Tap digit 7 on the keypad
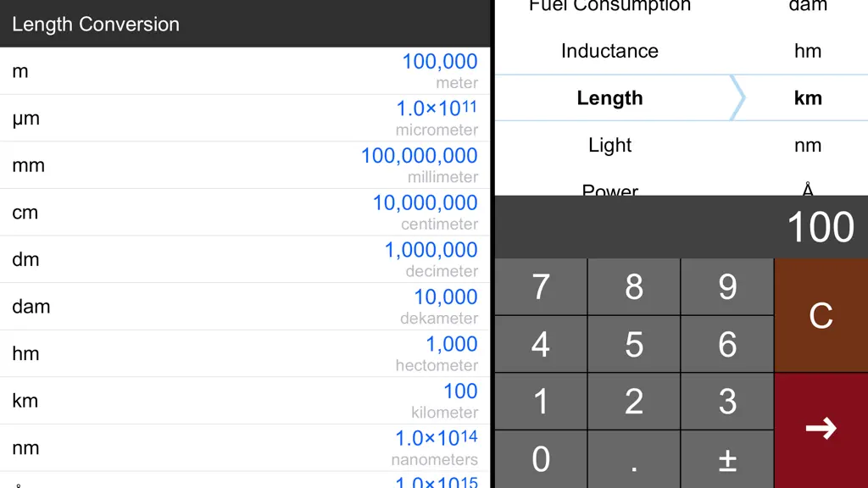This screenshot has width=868, height=488. pos(541,286)
